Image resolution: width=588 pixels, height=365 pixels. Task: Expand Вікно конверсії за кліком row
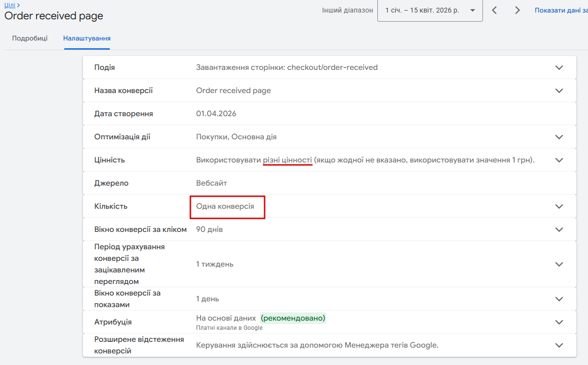559,230
